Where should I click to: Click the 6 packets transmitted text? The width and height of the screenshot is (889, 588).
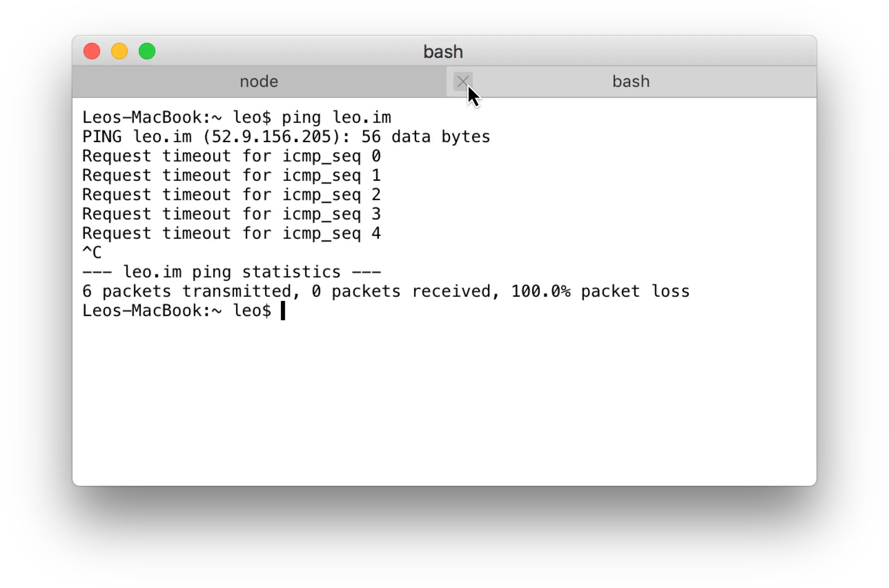click(187, 292)
